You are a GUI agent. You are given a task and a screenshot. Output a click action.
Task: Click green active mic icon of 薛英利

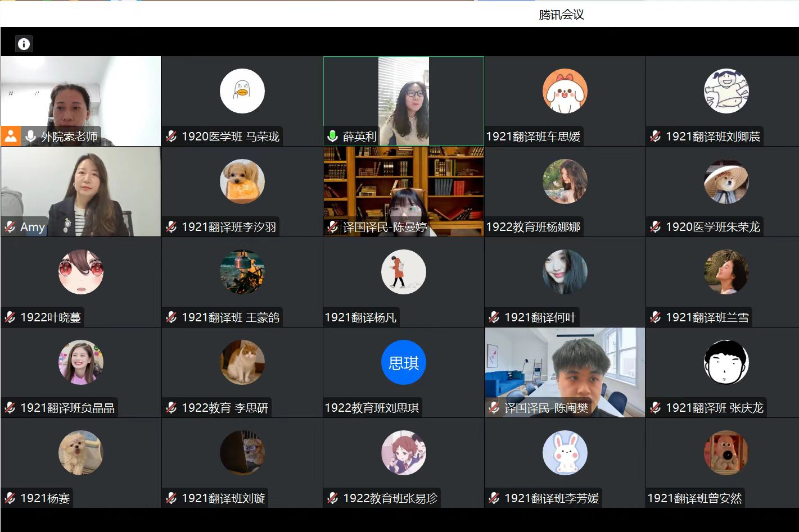point(333,136)
